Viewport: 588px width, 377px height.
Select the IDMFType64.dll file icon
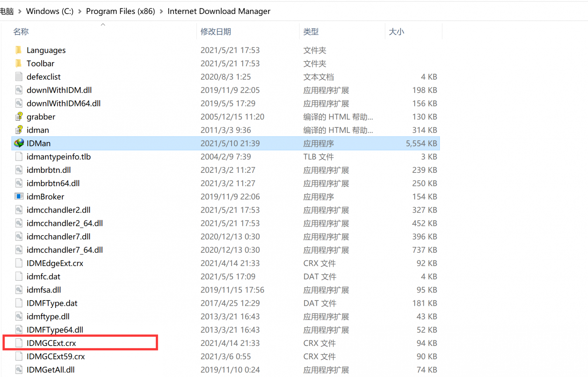point(19,330)
